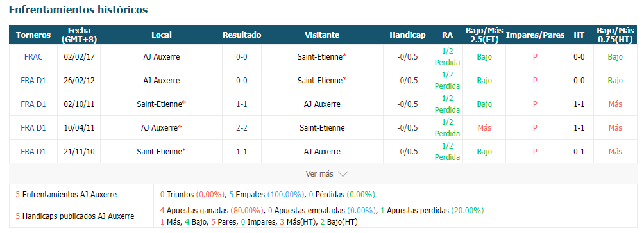Open FRA D1 link for 21/11/10 match
Viewport: 644px width, 233px height.
(x=33, y=152)
